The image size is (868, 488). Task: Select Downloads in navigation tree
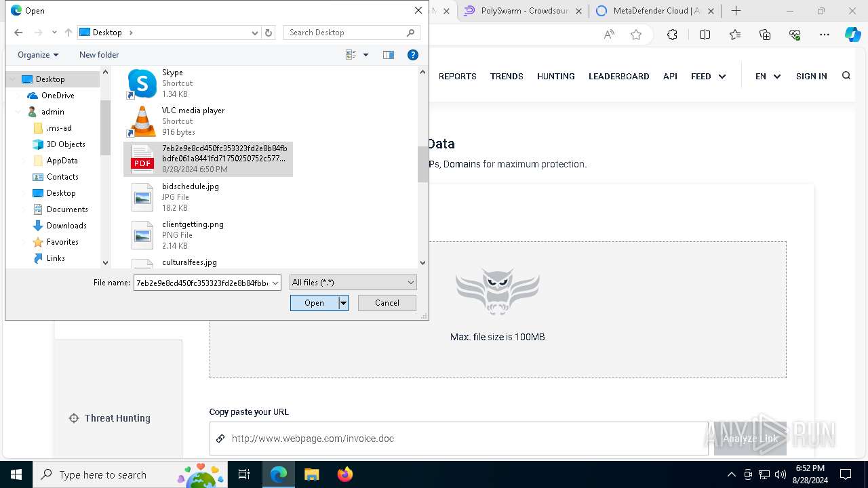pyautogui.click(x=66, y=226)
